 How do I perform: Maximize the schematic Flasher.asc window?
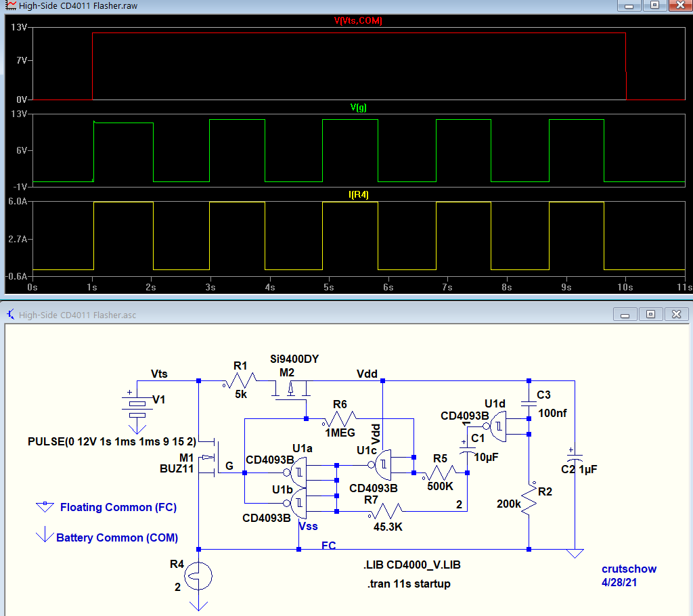point(650,314)
